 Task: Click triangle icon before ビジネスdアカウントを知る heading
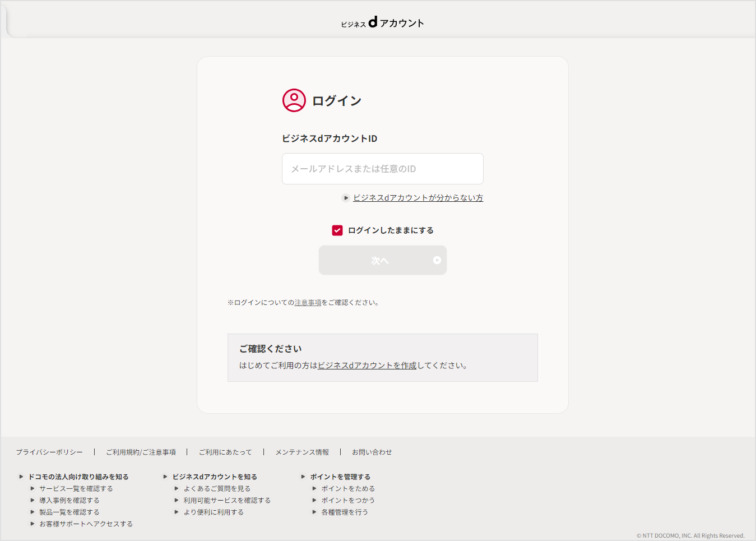tap(165, 477)
